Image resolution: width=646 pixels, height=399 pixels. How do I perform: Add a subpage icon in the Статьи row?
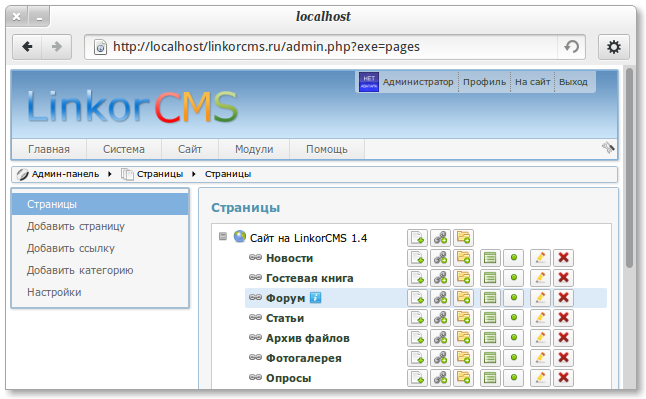coord(417,318)
